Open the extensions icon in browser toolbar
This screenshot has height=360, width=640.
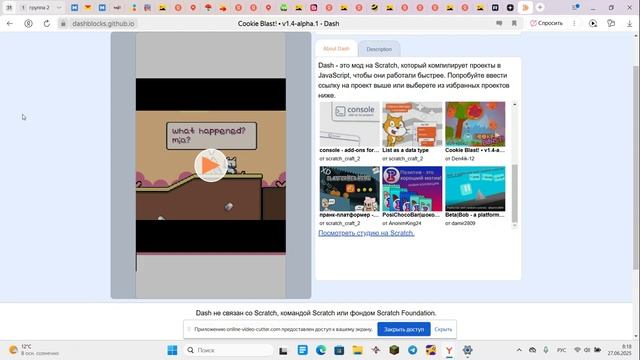(x=611, y=23)
